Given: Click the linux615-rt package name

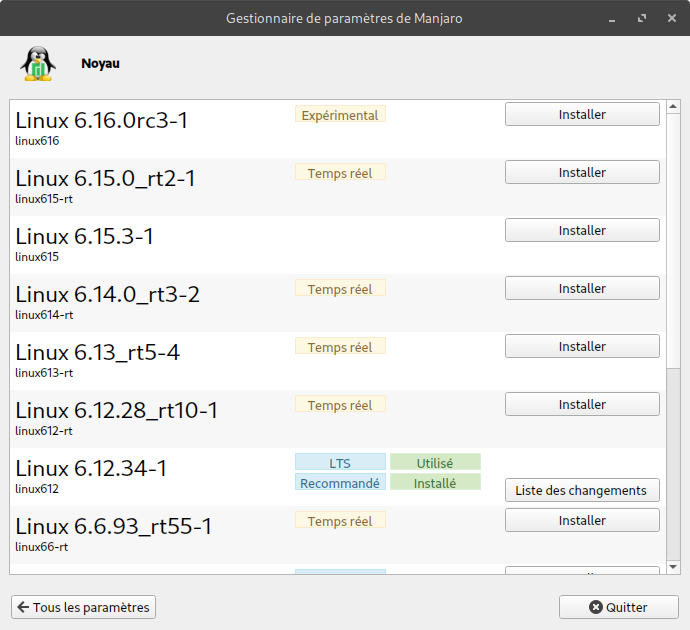Looking at the screenshot, I should point(44,199).
